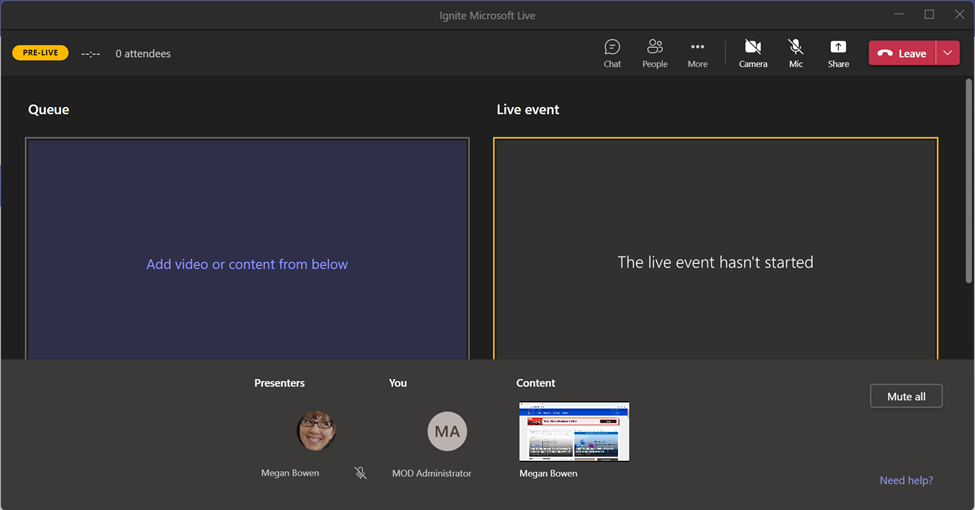
Task: Click the Queue heading
Action: (49, 109)
